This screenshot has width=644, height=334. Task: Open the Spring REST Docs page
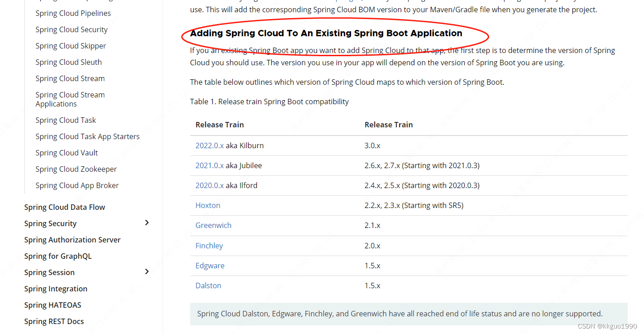pyautogui.click(x=54, y=321)
